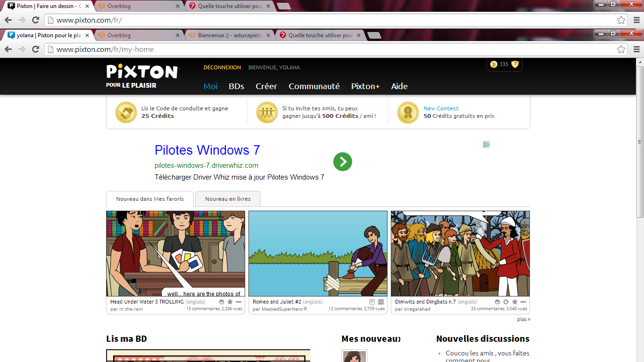Reload the pixton.com/fr/ page in the back window
Image resolution: width=644 pixels, height=362 pixels.
(x=35, y=20)
